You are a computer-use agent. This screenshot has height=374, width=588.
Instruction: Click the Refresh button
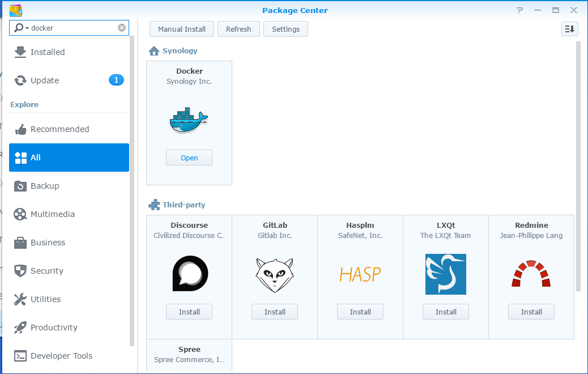(238, 29)
